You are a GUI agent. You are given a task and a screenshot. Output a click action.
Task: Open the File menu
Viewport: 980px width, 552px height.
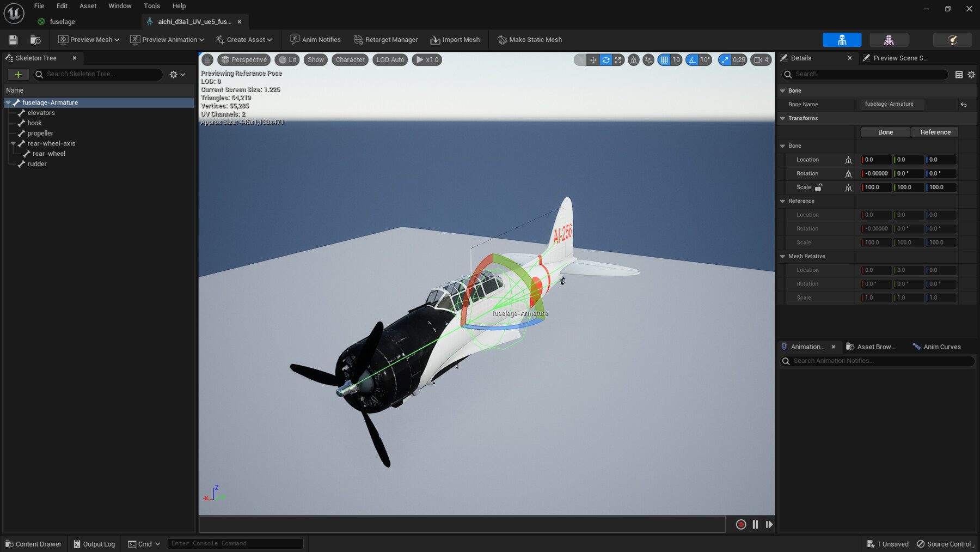click(39, 6)
